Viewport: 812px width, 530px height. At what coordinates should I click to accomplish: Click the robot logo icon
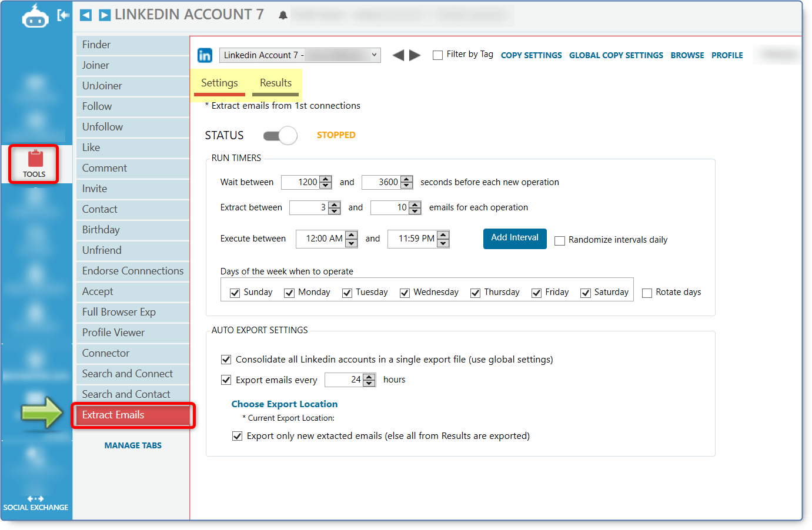tap(35, 17)
